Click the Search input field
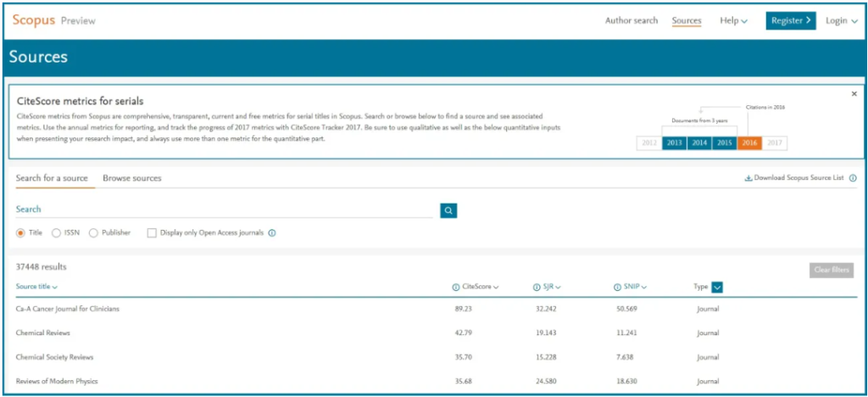Image resolution: width=868 pixels, height=397 pixels. tap(224, 210)
